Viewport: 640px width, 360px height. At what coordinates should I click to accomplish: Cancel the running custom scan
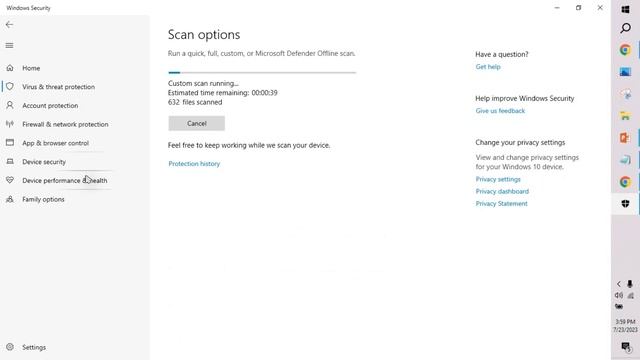point(196,123)
